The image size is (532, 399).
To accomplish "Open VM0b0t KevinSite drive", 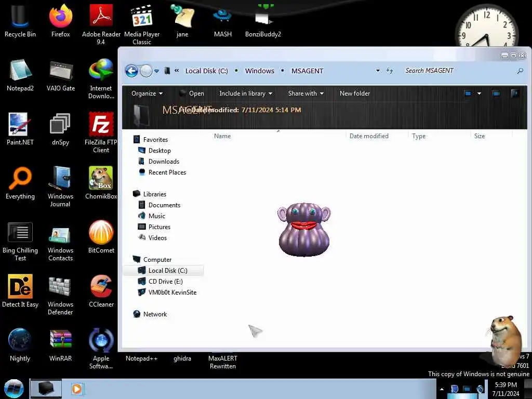I will (167, 292).
